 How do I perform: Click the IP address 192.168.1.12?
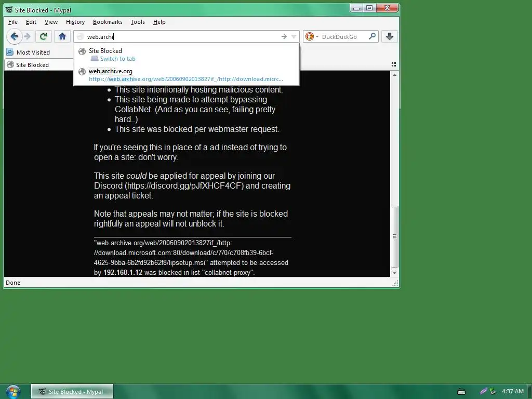tap(123, 272)
